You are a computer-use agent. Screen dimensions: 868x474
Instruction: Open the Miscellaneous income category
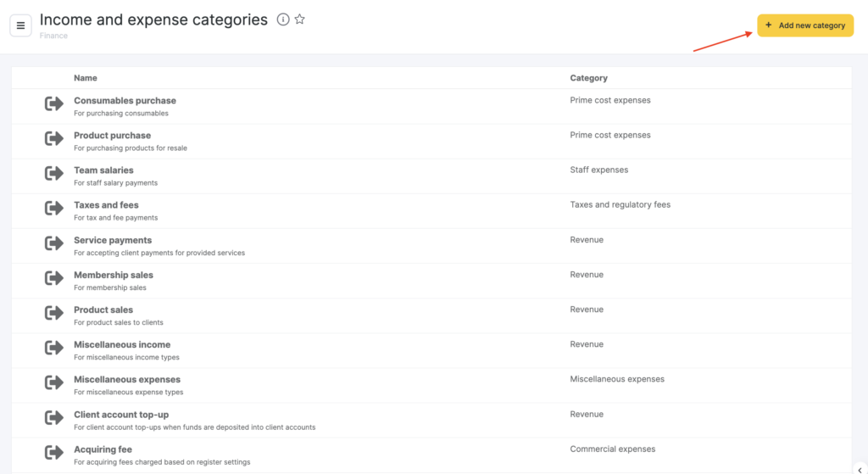[122, 345]
